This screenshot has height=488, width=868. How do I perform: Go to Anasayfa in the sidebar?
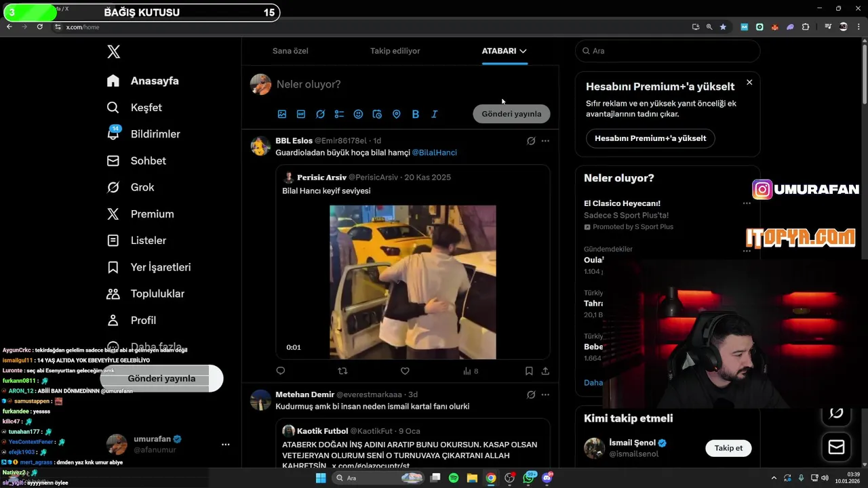tap(143, 81)
